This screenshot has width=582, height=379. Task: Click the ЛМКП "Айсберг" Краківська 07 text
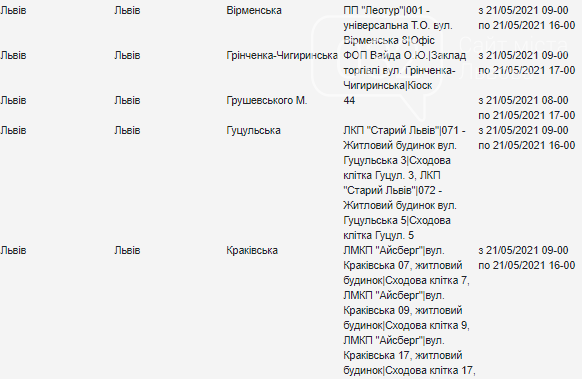406,265
